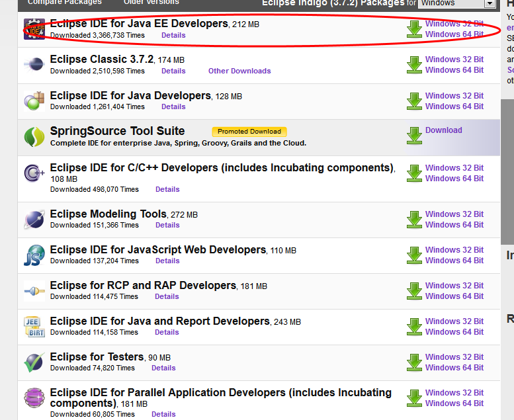Click the SpringSource Tool Suite title
Image resolution: width=514 pixels, height=420 pixels.
click(117, 131)
